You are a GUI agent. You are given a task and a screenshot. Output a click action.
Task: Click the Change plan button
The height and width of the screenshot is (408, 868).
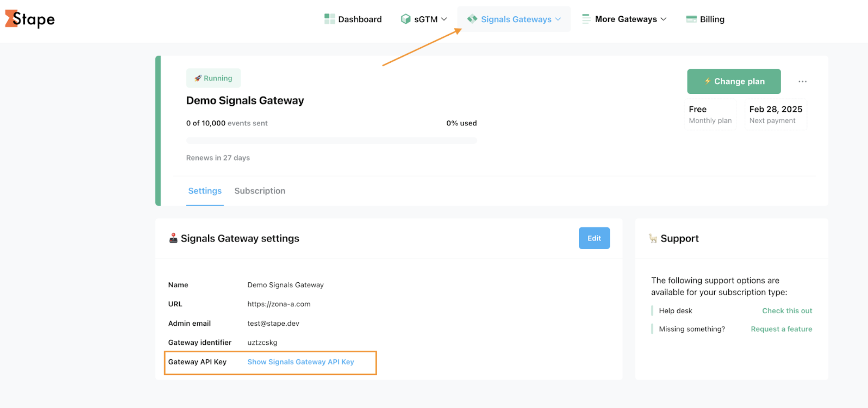pyautogui.click(x=734, y=81)
